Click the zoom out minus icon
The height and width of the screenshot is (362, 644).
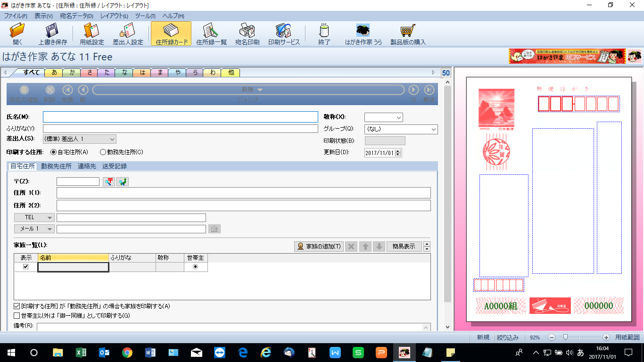tap(551, 337)
